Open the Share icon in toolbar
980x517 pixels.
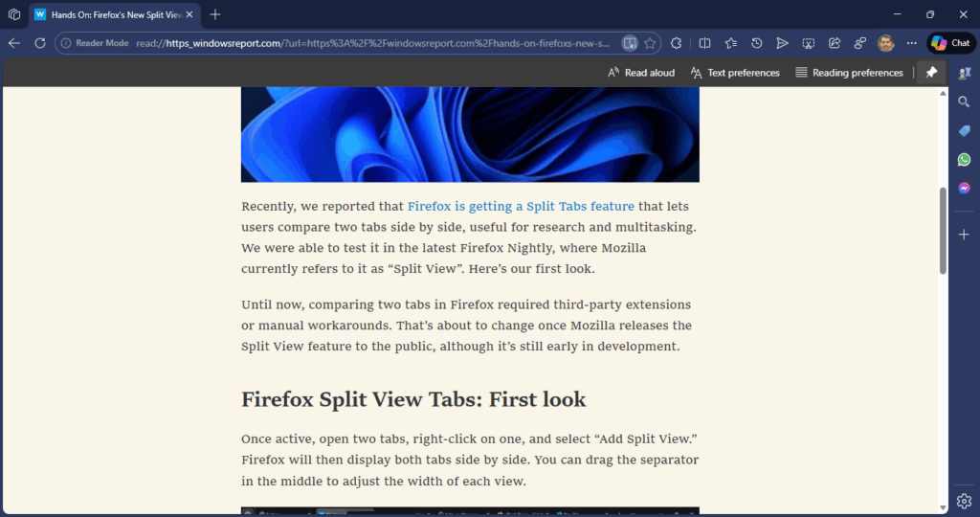(x=835, y=43)
